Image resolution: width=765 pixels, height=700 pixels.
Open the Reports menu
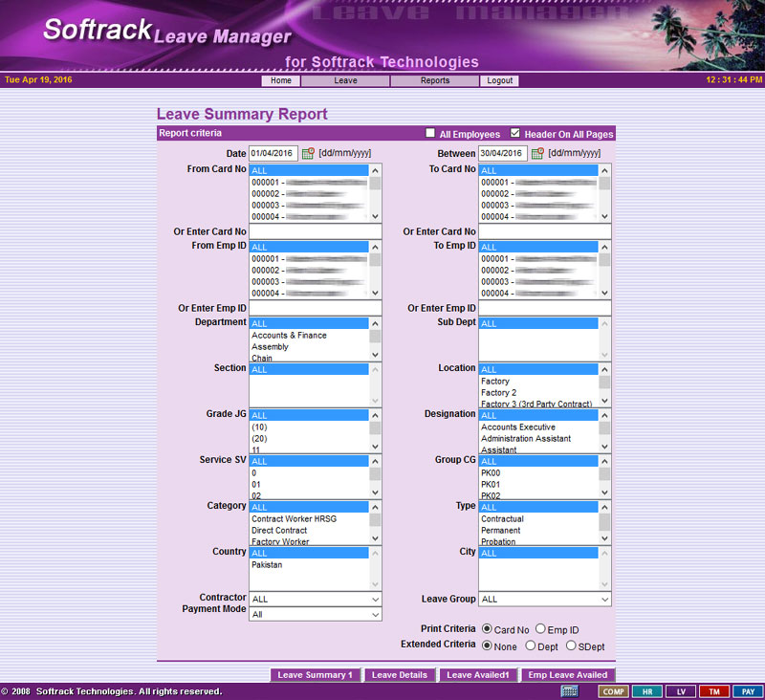[435, 81]
